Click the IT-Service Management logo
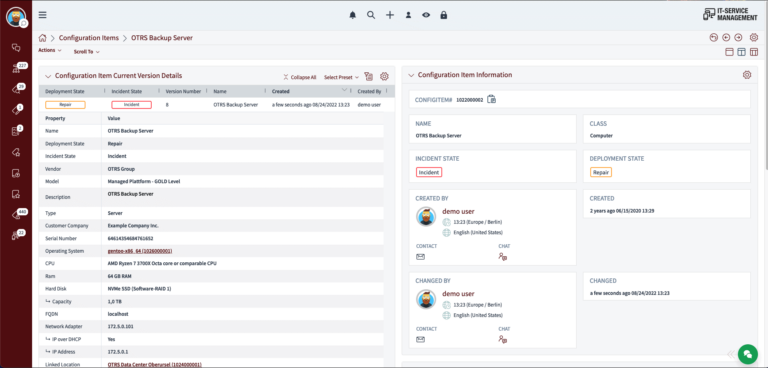This screenshot has width=768, height=368. (730, 15)
